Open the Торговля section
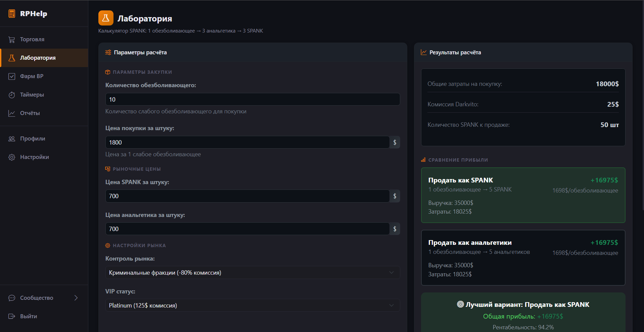Image resolution: width=644 pixels, height=332 pixels. (x=44, y=40)
